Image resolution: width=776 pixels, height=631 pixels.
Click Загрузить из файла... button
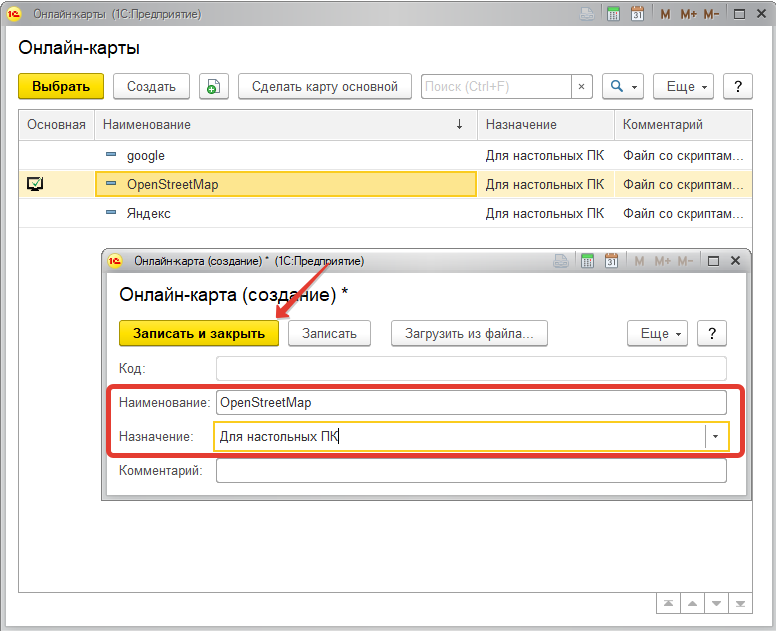pyautogui.click(x=469, y=333)
